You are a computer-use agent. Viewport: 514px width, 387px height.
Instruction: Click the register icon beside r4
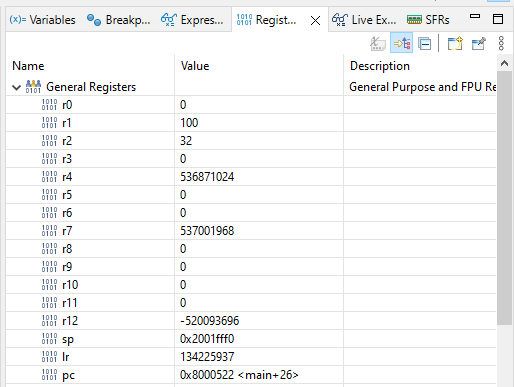pyautogui.click(x=49, y=177)
